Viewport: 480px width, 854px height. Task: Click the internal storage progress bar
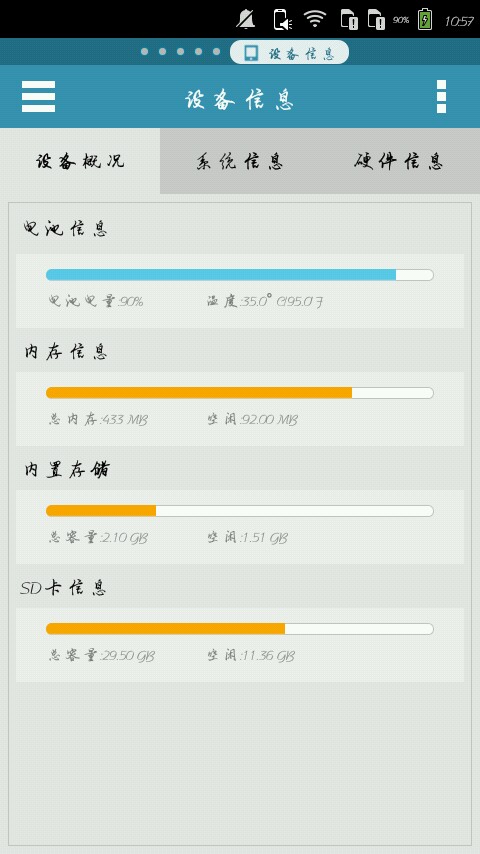[x=240, y=511]
